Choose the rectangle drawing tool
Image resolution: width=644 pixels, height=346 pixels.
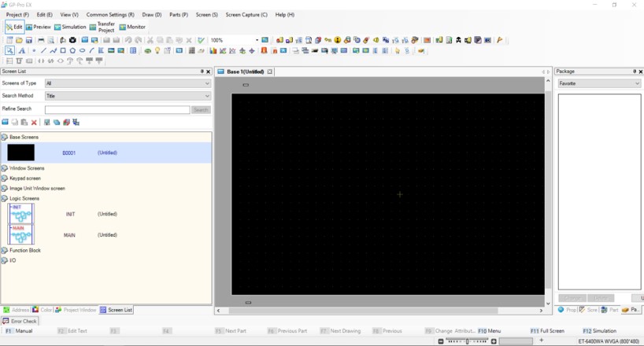63,50
